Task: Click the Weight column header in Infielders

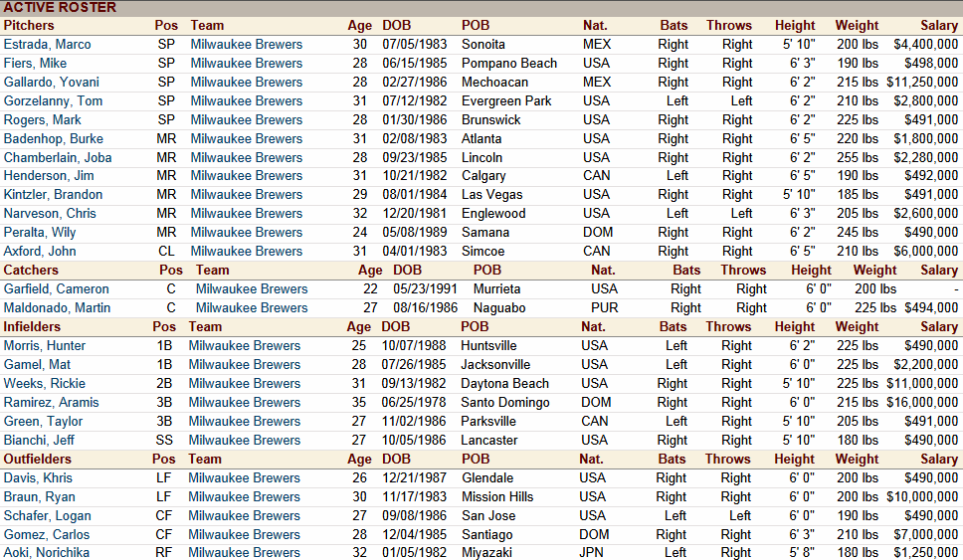Action: click(x=857, y=326)
